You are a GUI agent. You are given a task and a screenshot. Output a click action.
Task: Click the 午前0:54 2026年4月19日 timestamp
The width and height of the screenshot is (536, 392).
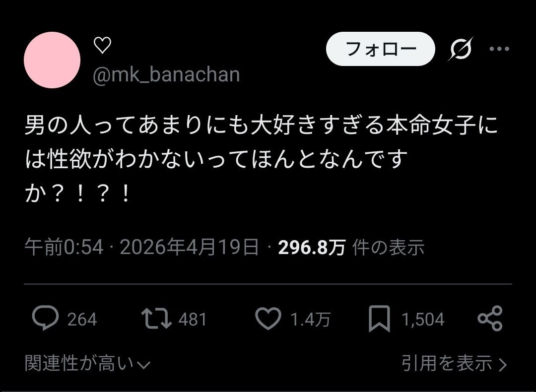coord(141,248)
